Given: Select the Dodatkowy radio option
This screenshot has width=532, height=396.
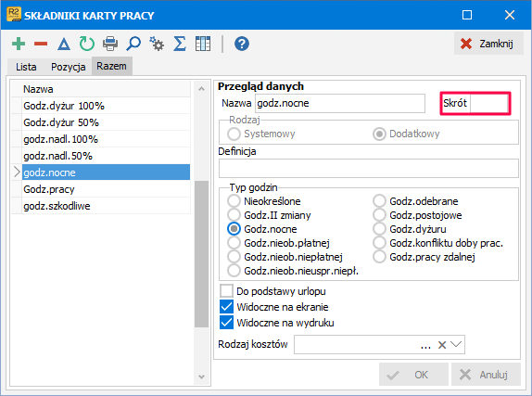Looking at the screenshot, I should [379, 134].
